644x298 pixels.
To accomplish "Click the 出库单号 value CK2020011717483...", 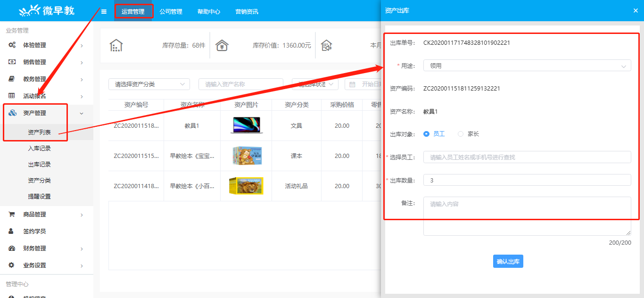I will (467, 43).
